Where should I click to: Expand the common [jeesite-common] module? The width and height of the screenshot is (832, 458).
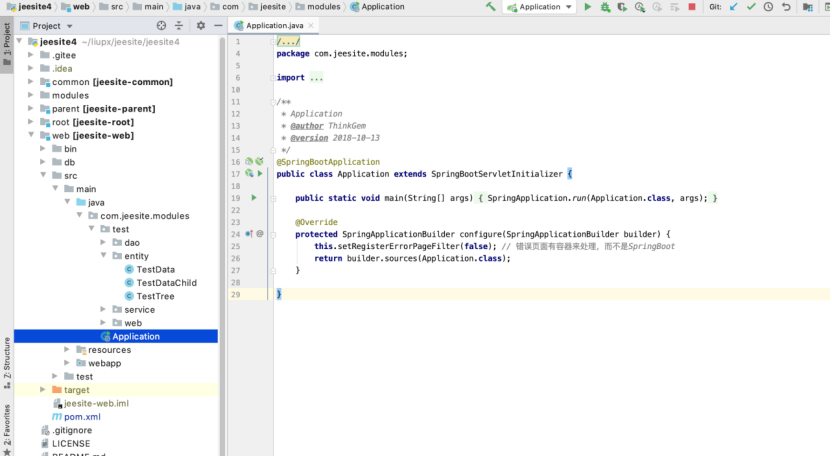(x=31, y=82)
